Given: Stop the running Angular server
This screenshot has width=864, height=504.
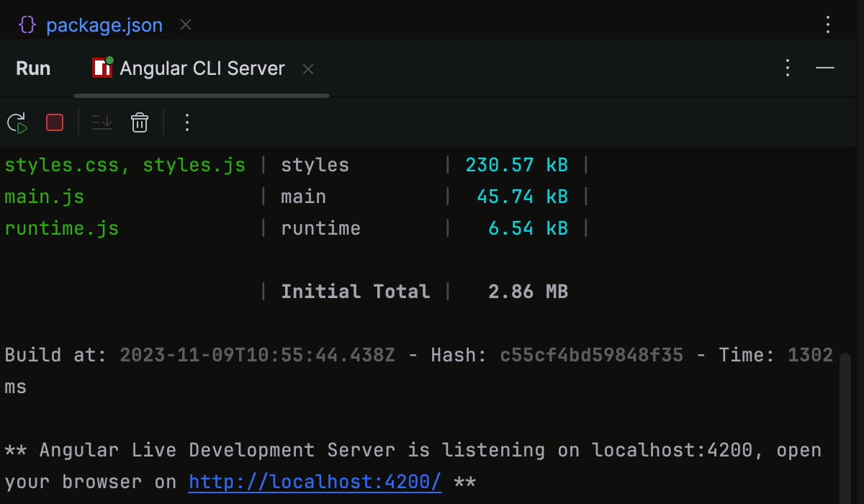Looking at the screenshot, I should 54,122.
